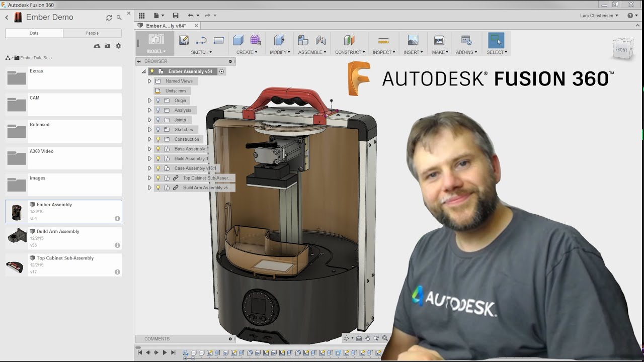
Task: Select the 2-point Rectangle sketch tool
Action: tap(218, 40)
